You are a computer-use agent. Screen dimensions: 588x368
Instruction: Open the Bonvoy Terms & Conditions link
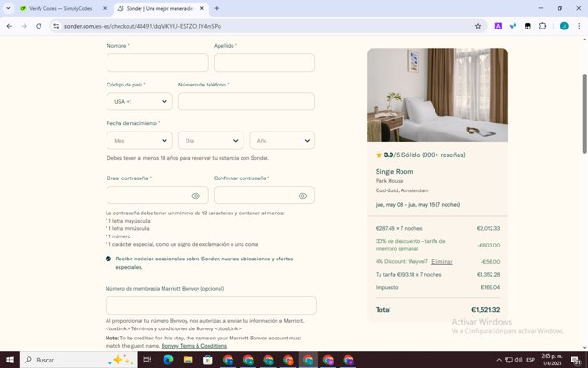194,346
